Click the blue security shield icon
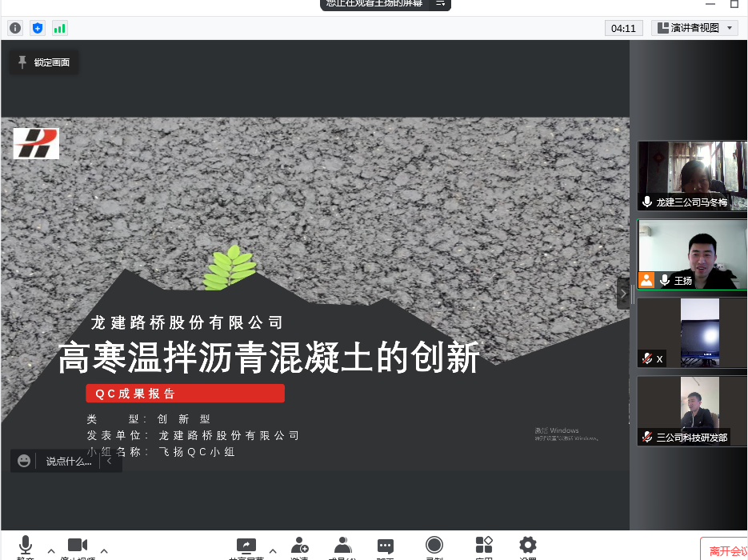The width and height of the screenshot is (748, 560). [38, 28]
